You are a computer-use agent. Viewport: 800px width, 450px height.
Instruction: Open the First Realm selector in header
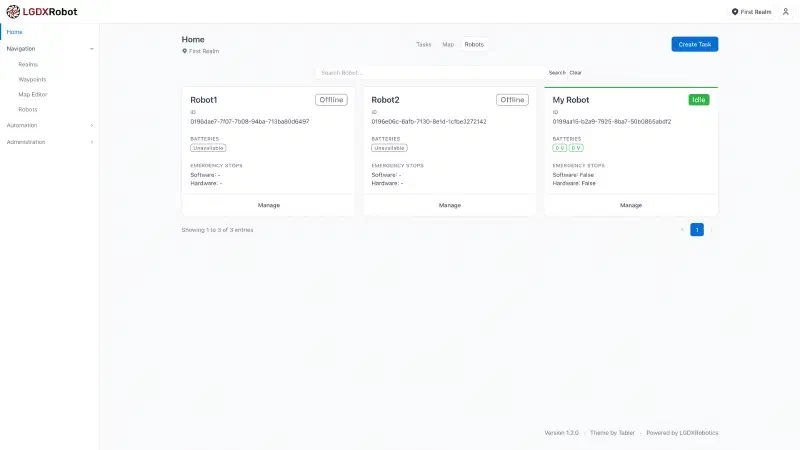point(752,12)
